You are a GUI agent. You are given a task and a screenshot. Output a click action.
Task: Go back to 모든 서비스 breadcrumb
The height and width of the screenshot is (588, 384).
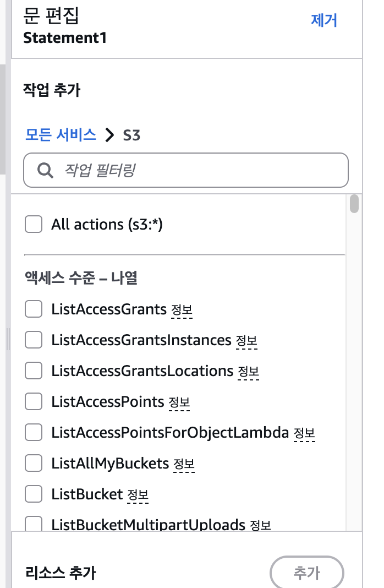(x=61, y=134)
